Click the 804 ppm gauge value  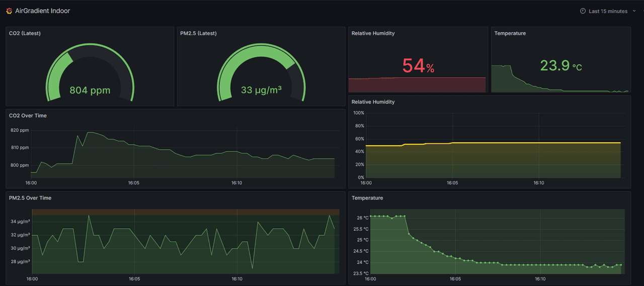click(90, 90)
